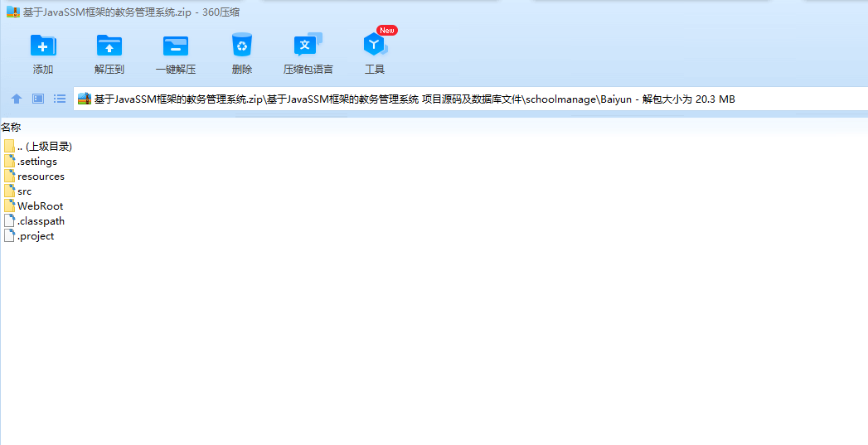Select the resources folder
Image resolution: width=868 pixels, height=445 pixels.
tap(34, 177)
